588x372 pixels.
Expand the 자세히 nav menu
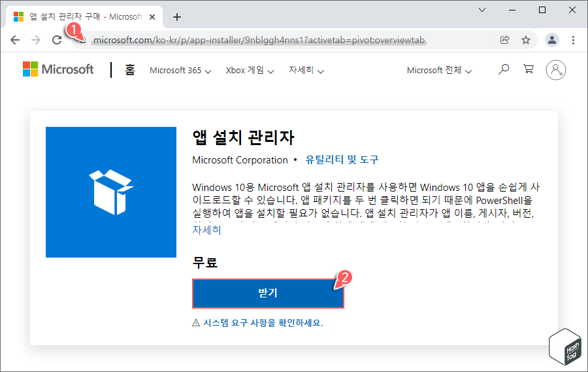[x=306, y=70]
